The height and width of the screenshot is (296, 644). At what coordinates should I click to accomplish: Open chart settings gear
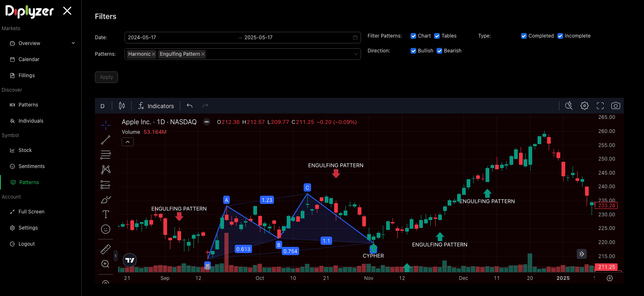click(585, 106)
